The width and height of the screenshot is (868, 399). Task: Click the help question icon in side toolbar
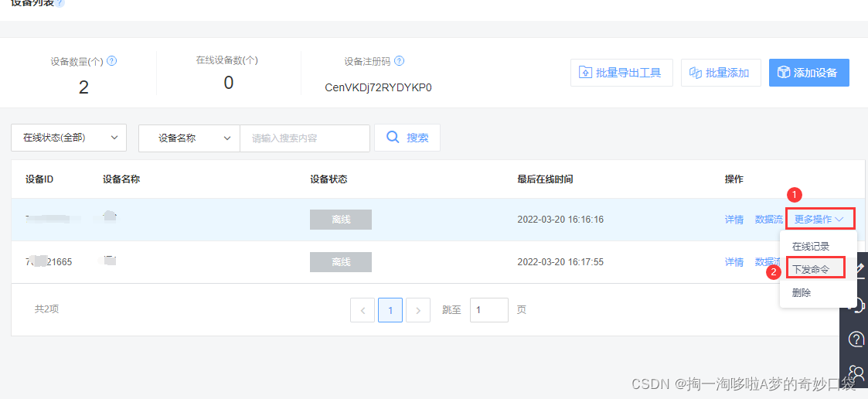click(856, 338)
